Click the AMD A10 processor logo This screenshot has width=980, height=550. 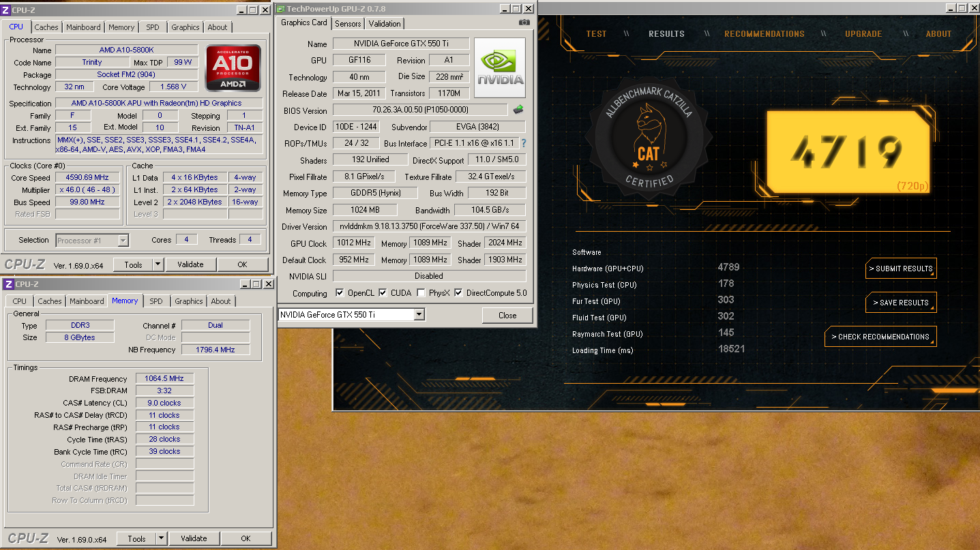233,68
